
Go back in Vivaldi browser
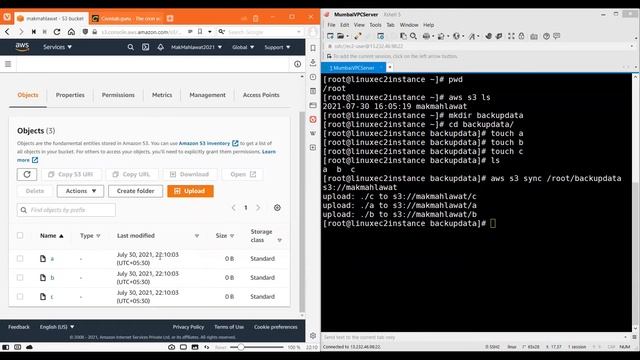[x=7, y=32]
